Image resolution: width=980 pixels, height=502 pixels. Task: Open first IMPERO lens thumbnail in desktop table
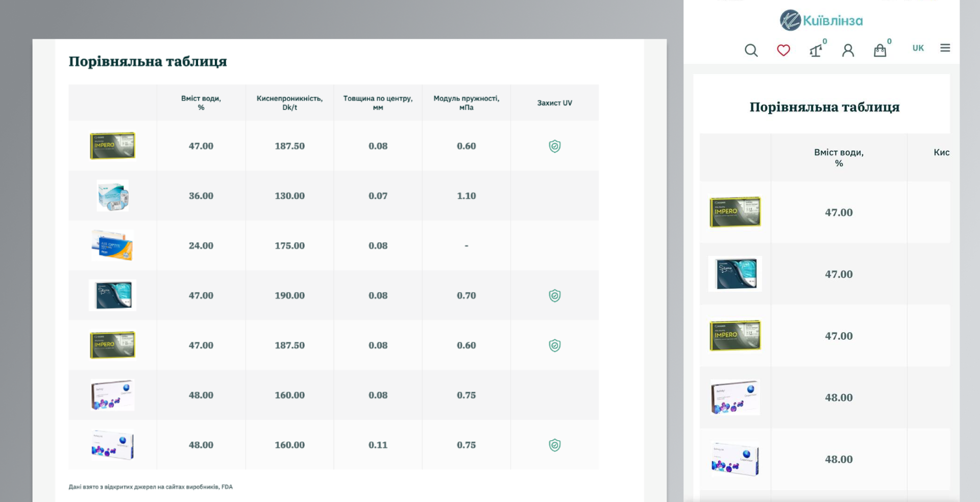click(112, 146)
